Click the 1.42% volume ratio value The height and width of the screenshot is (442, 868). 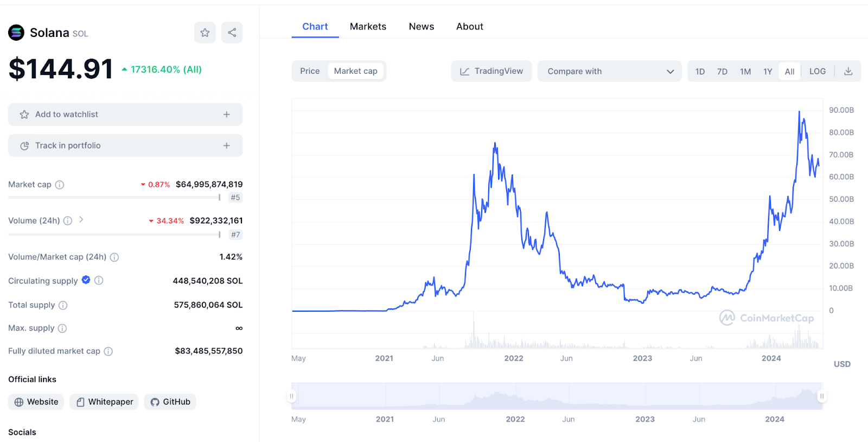231,257
